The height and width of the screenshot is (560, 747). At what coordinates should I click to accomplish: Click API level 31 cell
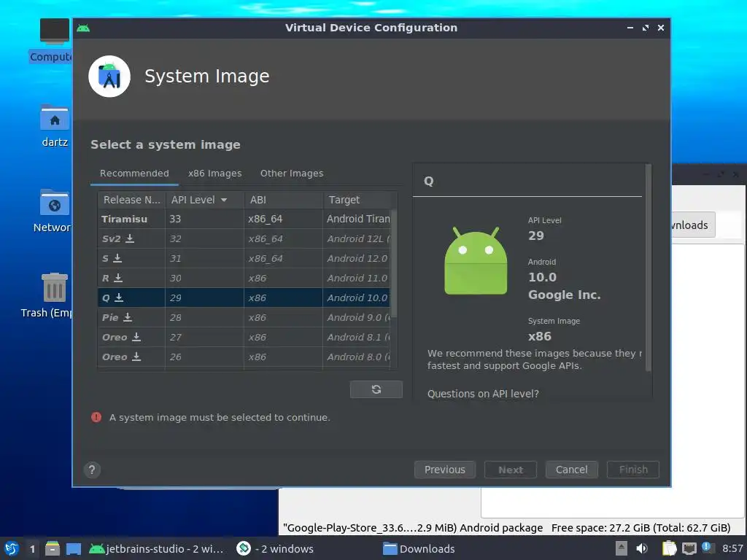point(204,258)
